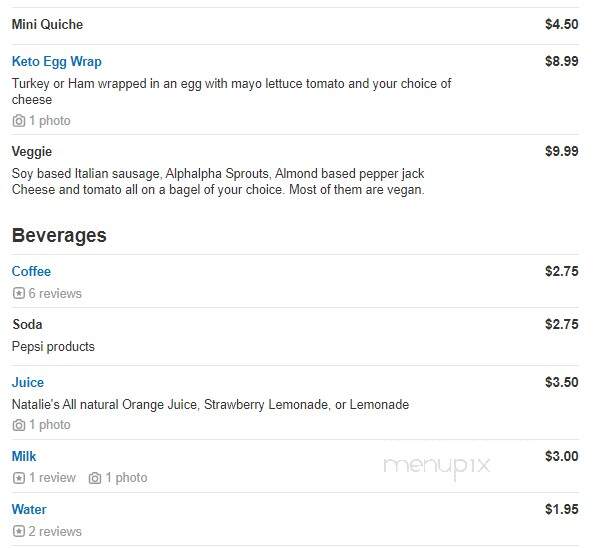Click the star review icon under Water
616x548 pixels.
[18, 531]
